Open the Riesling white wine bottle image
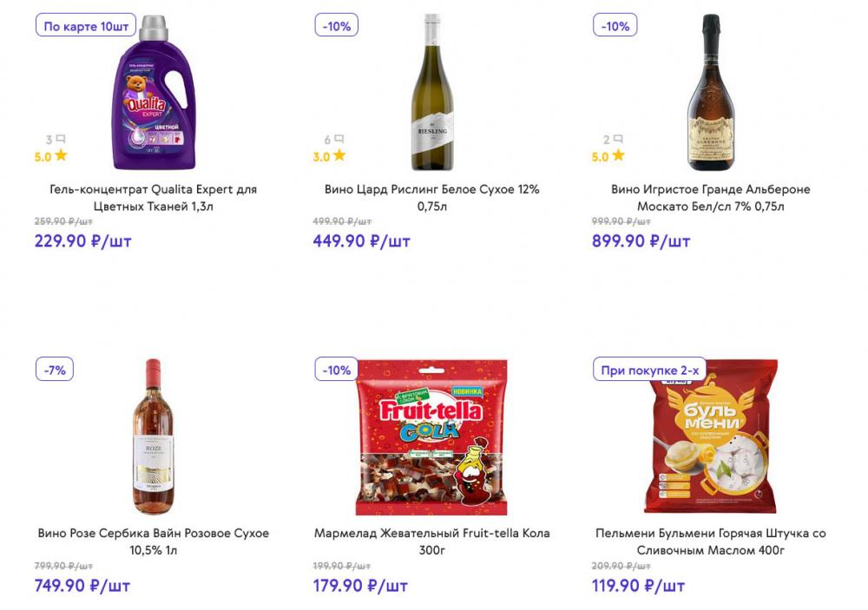 (432, 93)
